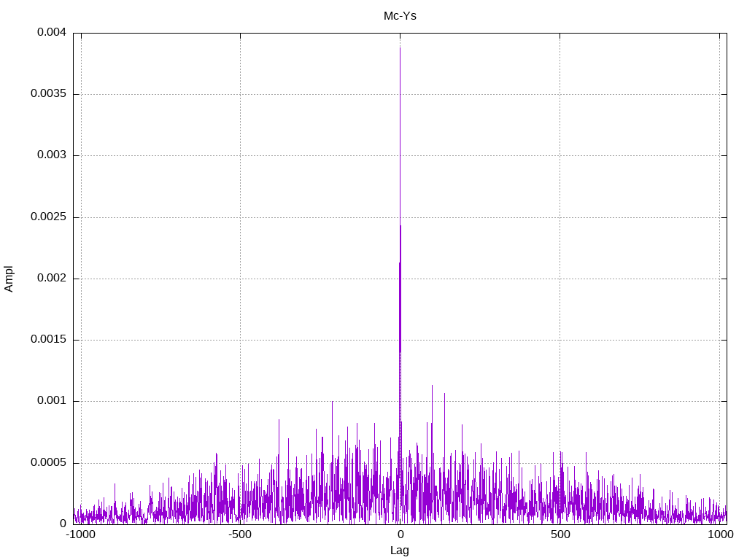
Task: Click the tallest side peak right of center
Action: (x=432, y=386)
